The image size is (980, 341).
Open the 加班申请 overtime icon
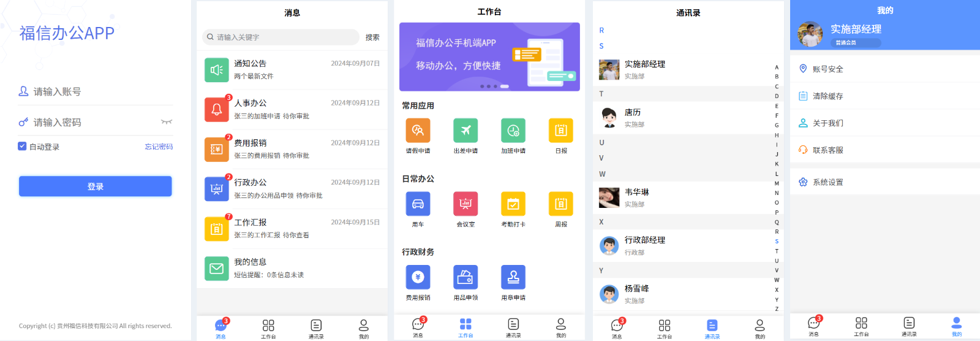pyautogui.click(x=513, y=131)
